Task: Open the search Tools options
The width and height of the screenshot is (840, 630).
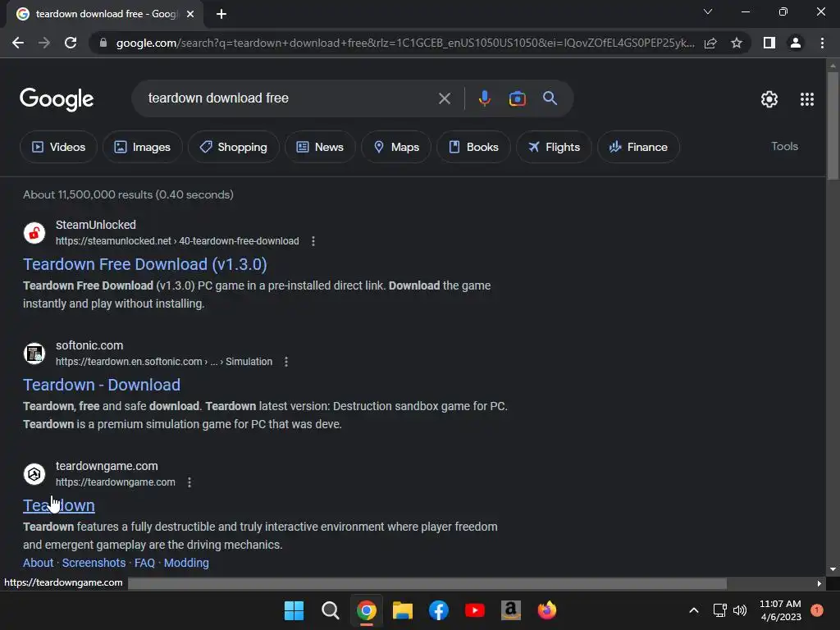Action: click(784, 146)
